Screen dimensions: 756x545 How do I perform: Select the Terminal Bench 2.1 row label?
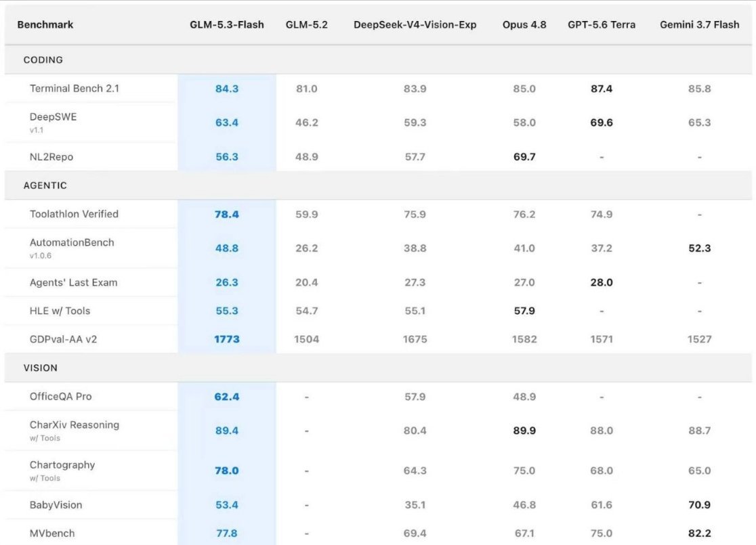(75, 88)
